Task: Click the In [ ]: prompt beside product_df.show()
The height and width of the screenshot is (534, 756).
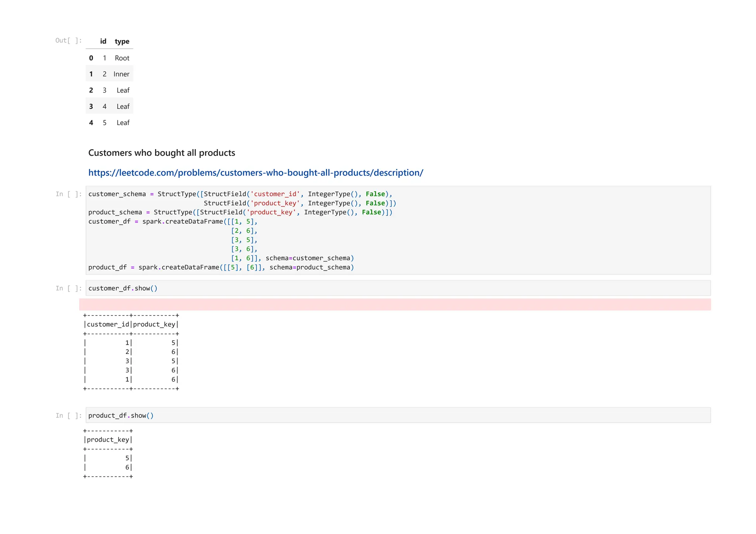Action: click(x=69, y=416)
